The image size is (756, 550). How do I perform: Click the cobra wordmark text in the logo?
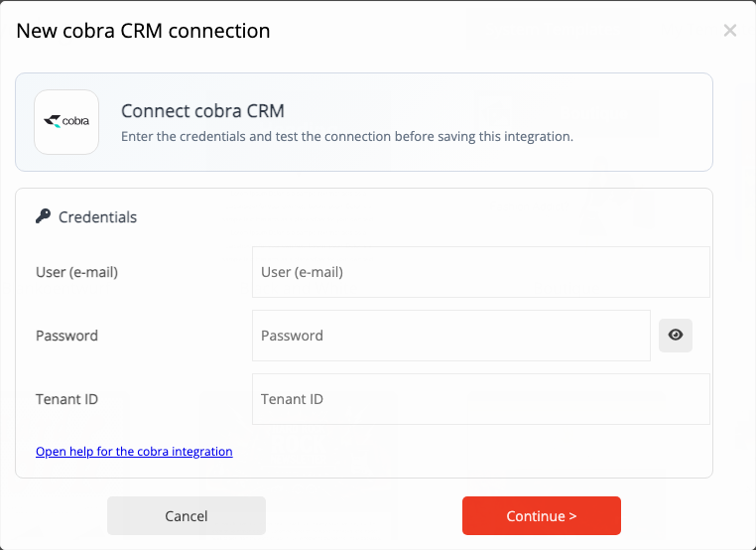tap(75, 120)
